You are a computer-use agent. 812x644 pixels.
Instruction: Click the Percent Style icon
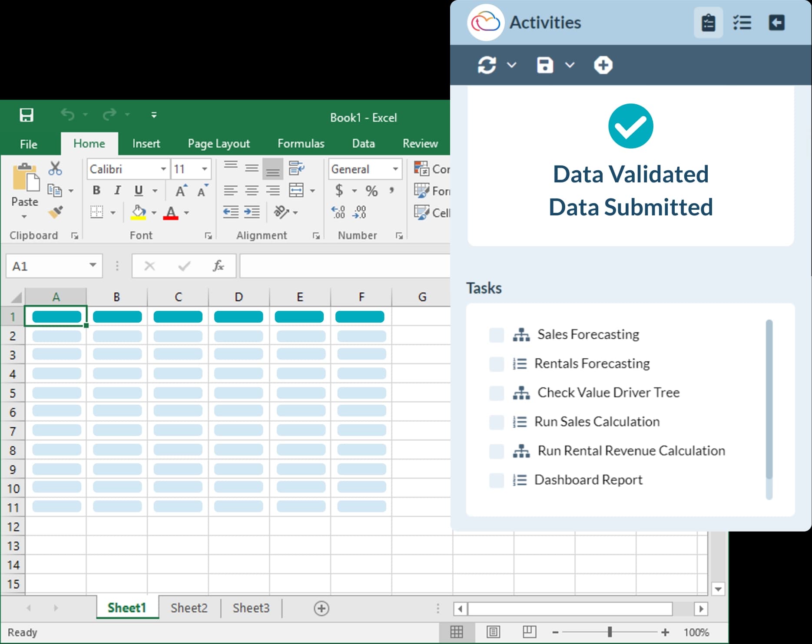pyautogui.click(x=371, y=191)
